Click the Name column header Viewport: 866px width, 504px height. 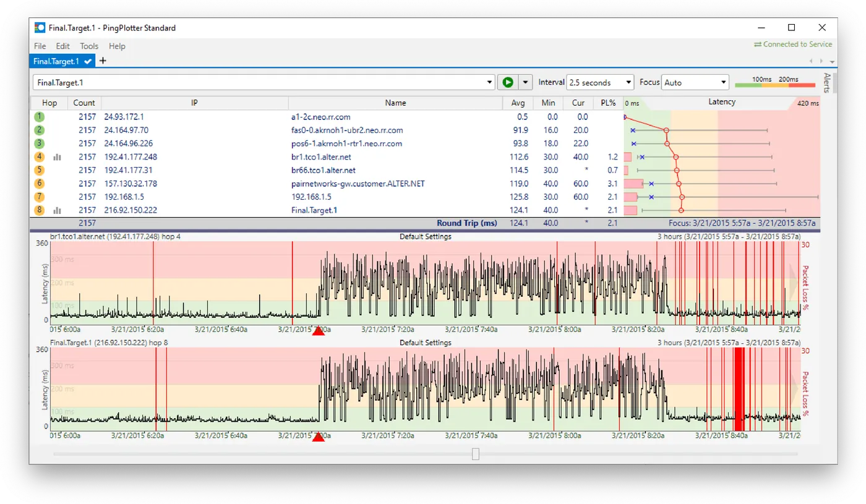[x=395, y=103]
